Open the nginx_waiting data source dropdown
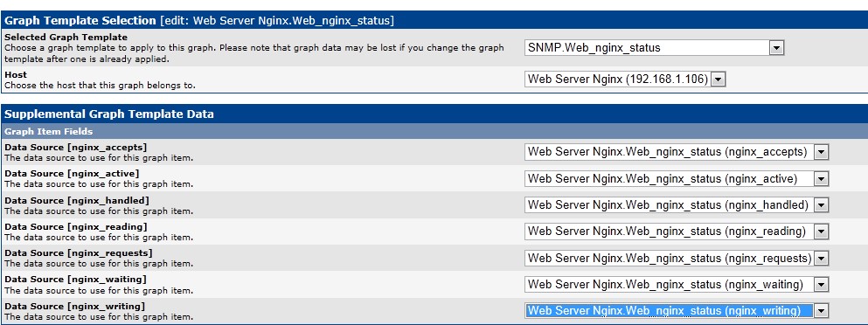 [x=677, y=285]
